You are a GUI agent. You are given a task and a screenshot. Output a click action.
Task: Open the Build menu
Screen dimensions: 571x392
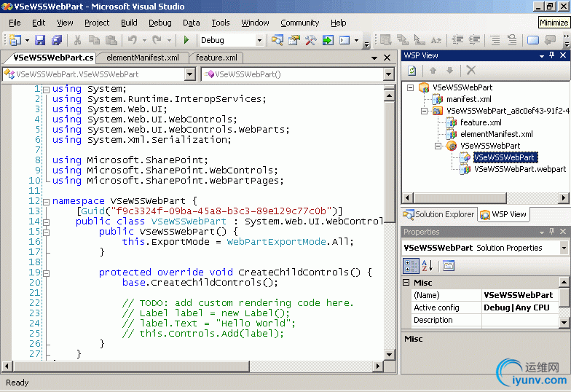pyautogui.click(x=129, y=23)
